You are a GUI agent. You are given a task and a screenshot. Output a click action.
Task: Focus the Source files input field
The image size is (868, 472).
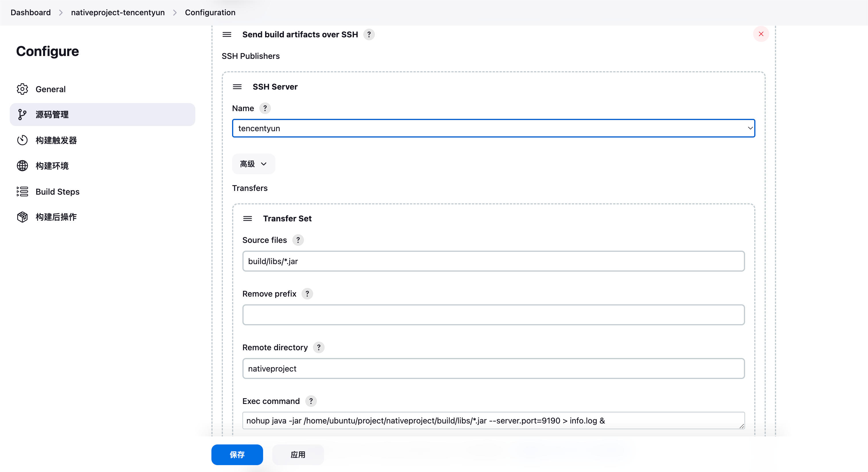(493, 261)
